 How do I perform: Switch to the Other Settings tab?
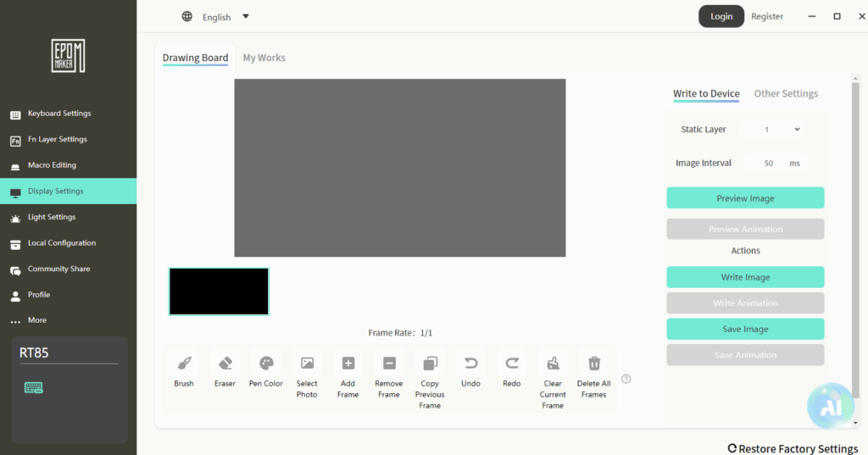point(786,93)
